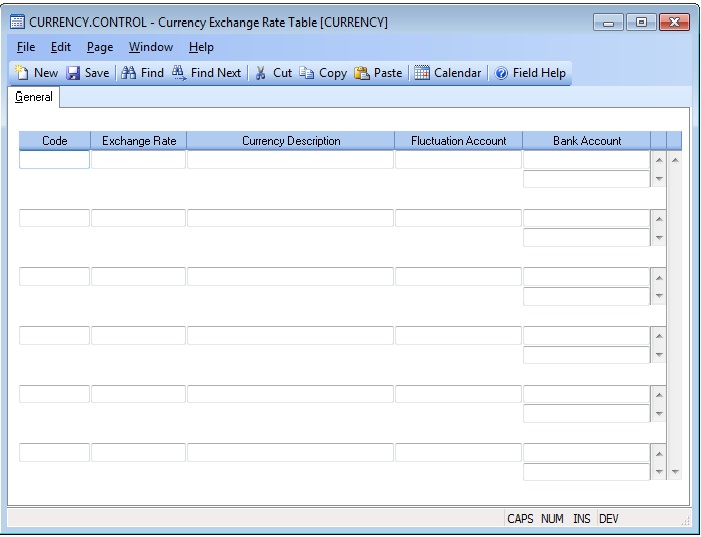Open the Help menu
Image resolution: width=701 pixels, height=537 pixels.
pos(201,47)
